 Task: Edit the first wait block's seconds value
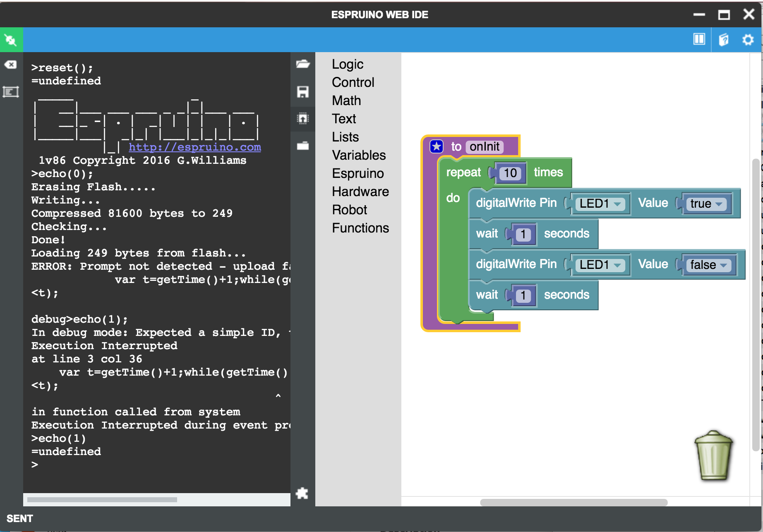(523, 234)
